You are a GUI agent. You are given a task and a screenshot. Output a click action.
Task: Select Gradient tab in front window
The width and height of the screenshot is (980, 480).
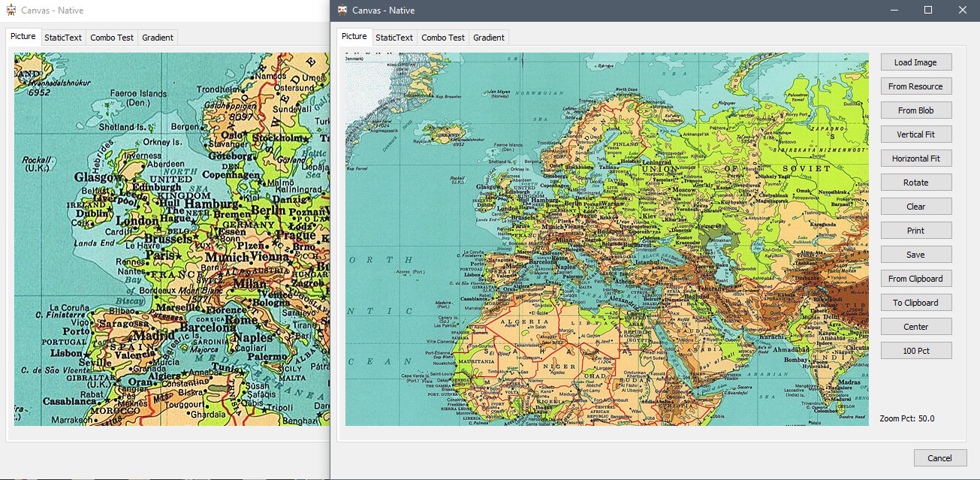pos(489,38)
